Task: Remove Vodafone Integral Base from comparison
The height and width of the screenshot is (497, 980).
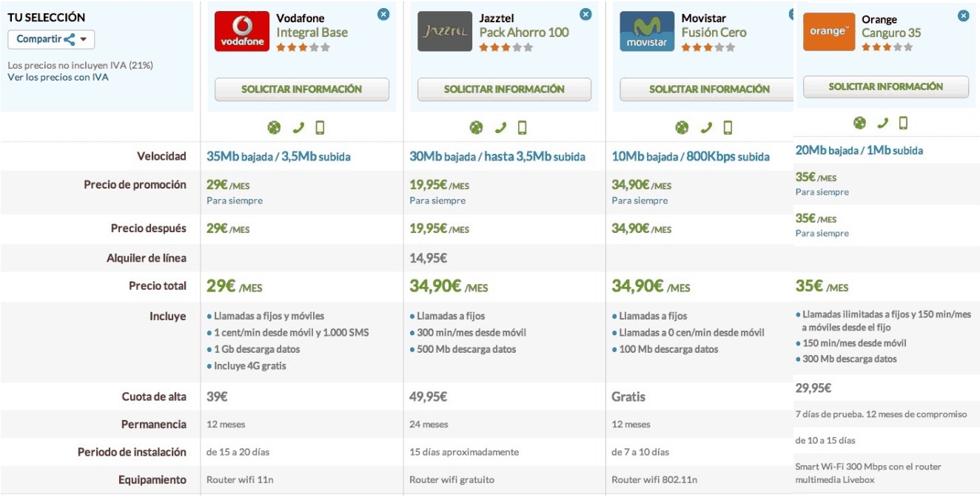Action: pos(383,14)
